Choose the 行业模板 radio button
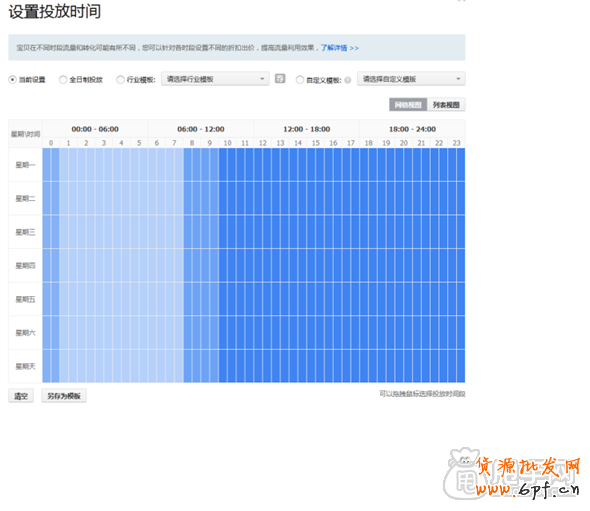This screenshot has width=590, height=511. click(120, 80)
